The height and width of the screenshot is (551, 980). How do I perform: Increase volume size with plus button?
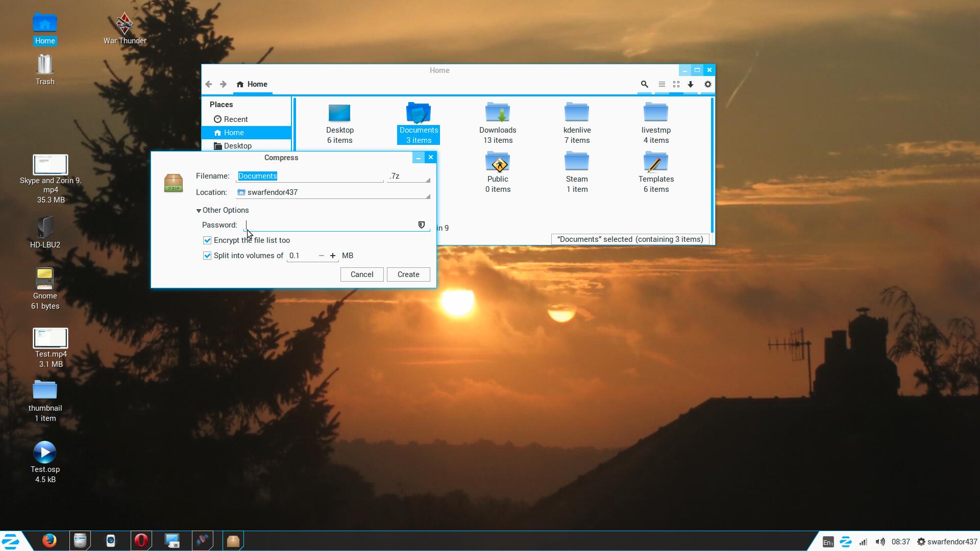coord(333,256)
